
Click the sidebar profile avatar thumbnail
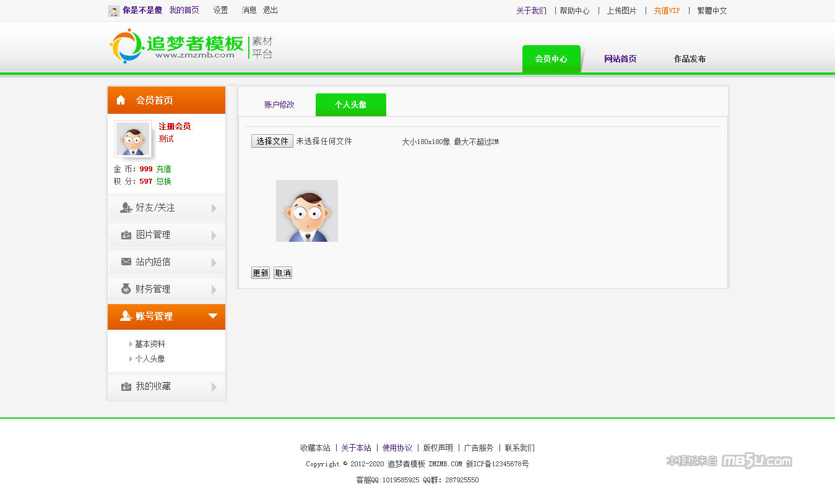pyautogui.click(x=132, y=139)
